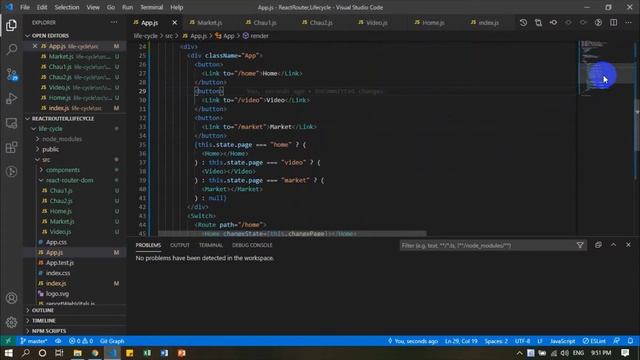Image resolution: width=640 pixels, height=360 pixels.
Task: Collapse the src folder
Action: tap(46, 160)
